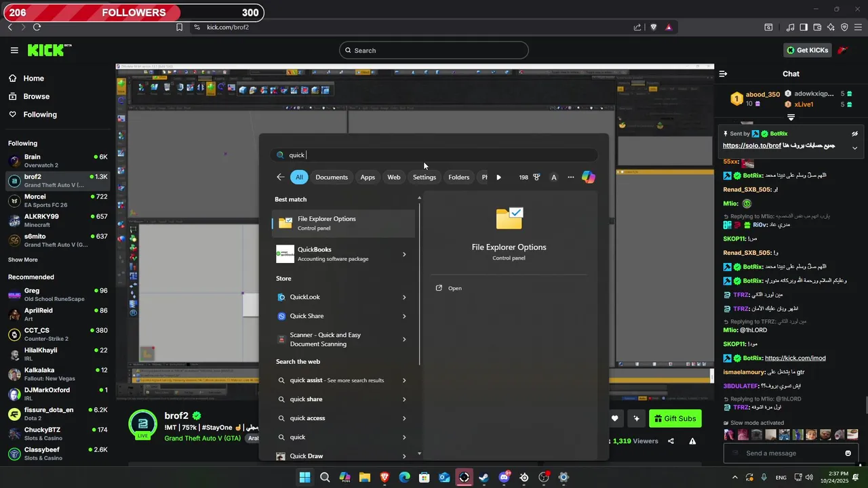Image resolution: width=868 pixels, height=488 pixels.
Task: Expand the QuickBooks result arrow
Action: point(404,254)
